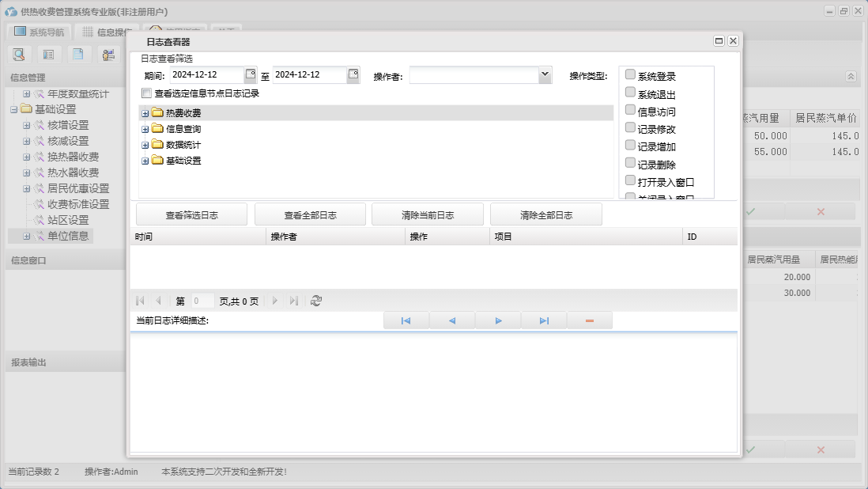This screenshot has width=868, height=489.
Task: Jump to first log record arrow
Action: click(x=406, y=320)
